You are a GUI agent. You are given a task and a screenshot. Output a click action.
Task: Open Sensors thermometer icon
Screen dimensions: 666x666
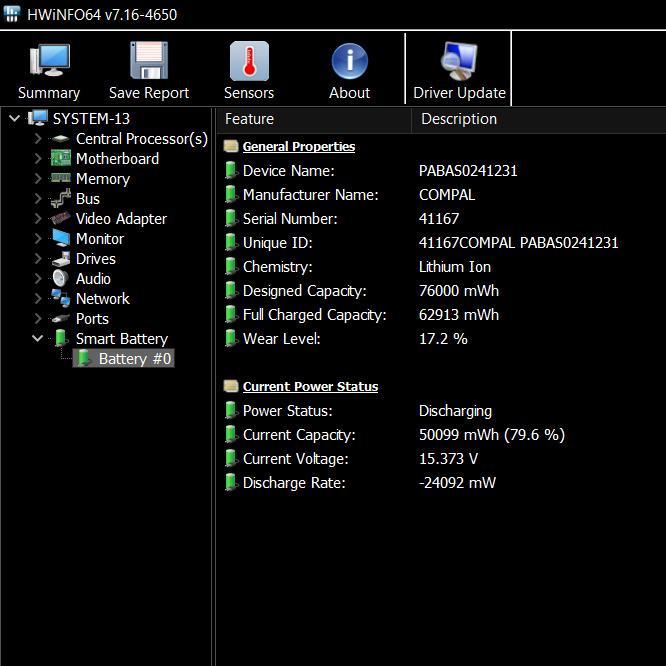point(248,62)
